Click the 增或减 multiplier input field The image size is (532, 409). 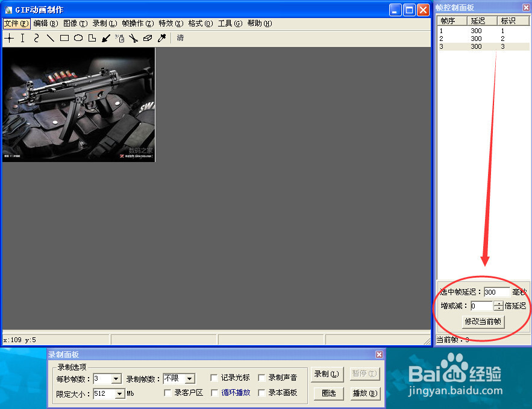coord(482,306)
